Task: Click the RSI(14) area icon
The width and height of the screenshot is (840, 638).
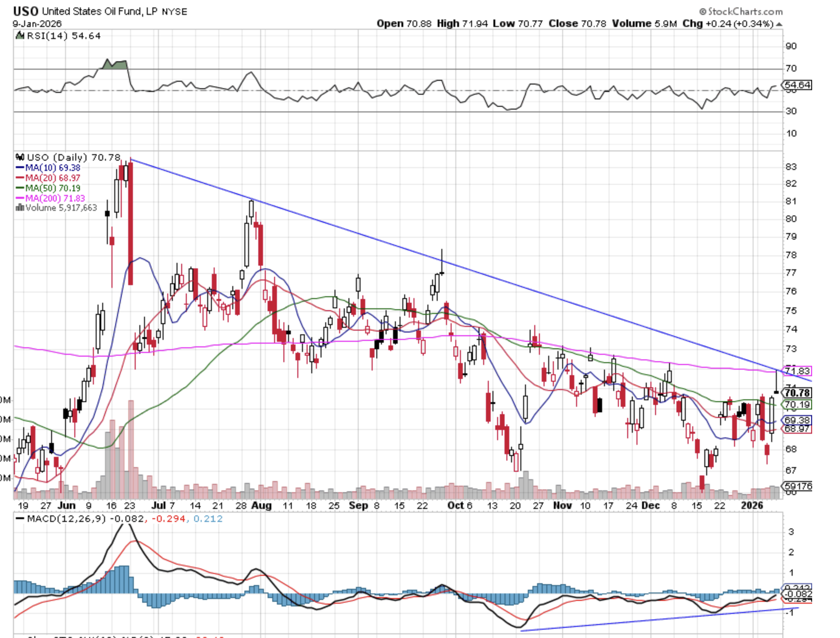Action: pyautogui.click(x=20, y=36)
